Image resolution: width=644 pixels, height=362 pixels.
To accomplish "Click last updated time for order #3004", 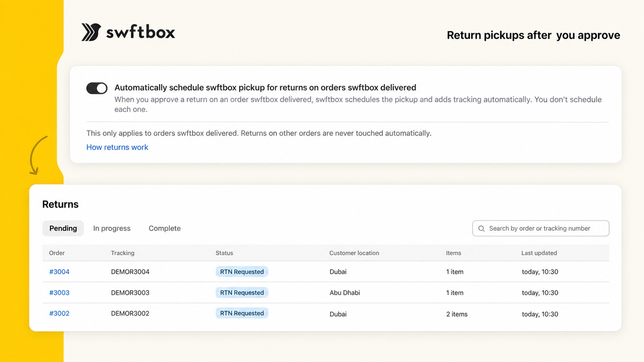I will click(540, 272).
